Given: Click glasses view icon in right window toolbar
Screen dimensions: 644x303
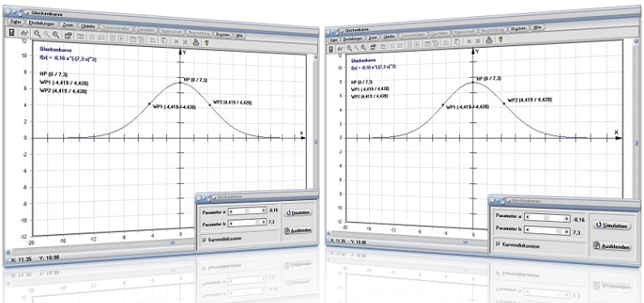Looking at the screenshot, I should [x=341, y=49].
